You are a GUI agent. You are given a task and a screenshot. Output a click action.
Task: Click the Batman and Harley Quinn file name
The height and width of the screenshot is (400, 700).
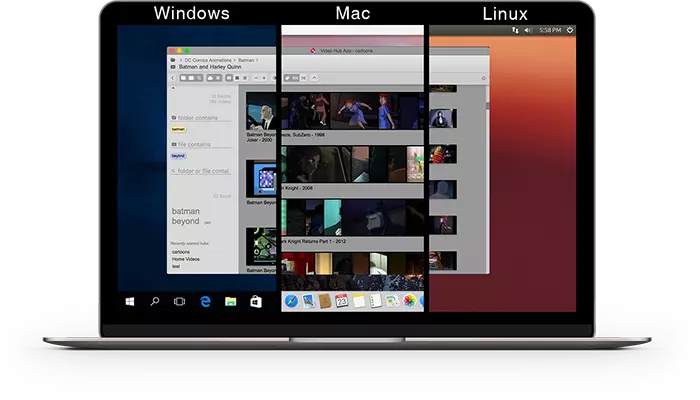(x=210, y=67)
